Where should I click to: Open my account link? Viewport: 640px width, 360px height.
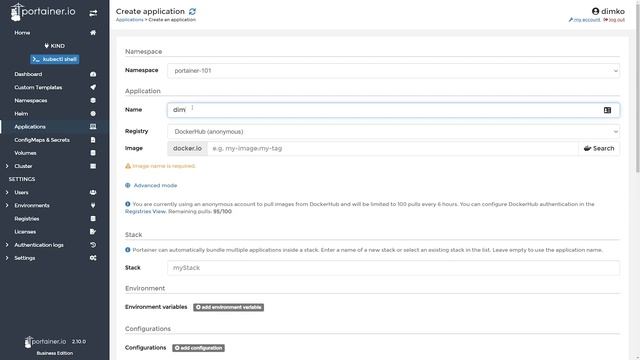584,20
